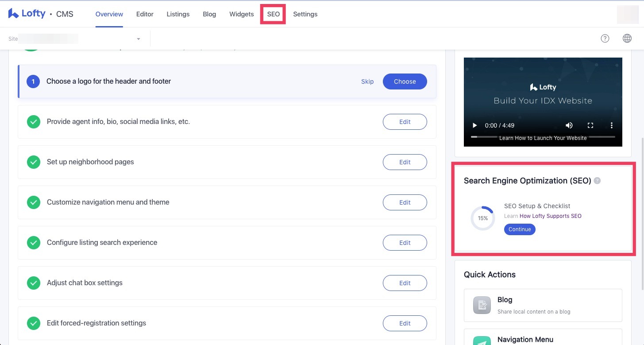Switch to the Overview tab
This screenshot has width=644, height=345.
109,14
